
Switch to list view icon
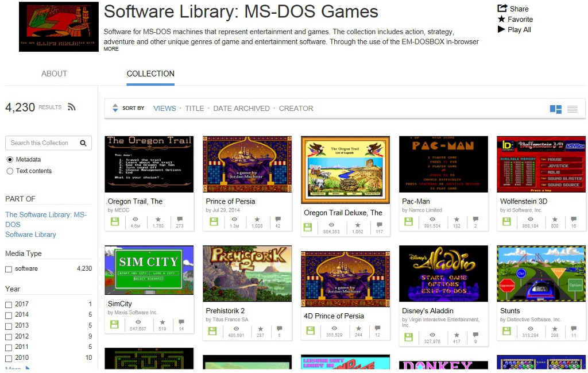pyautogui.click(x=572, y=109)
